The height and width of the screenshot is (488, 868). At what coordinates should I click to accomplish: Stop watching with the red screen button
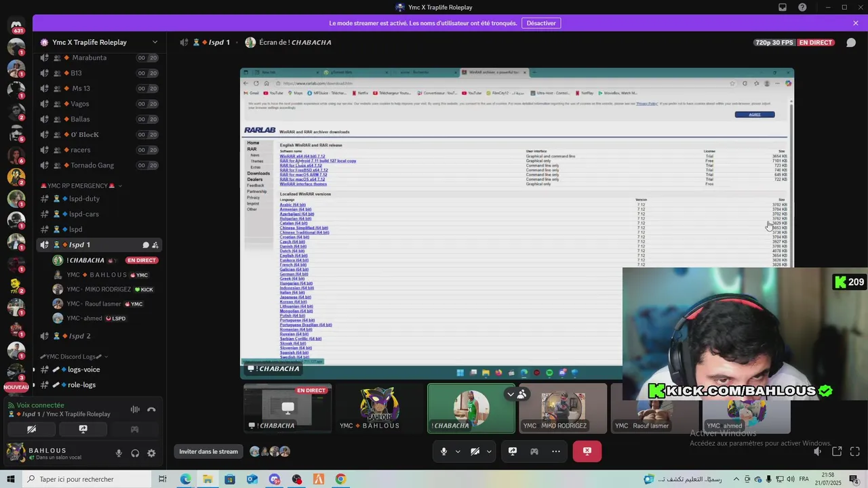[x=587, y=451]
